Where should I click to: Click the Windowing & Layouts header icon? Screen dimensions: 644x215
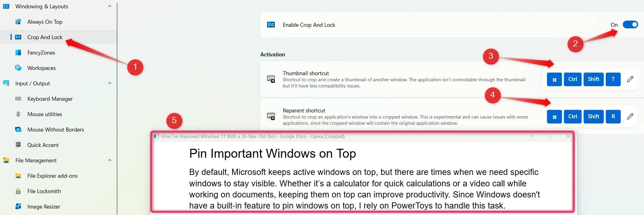(6, 6)
